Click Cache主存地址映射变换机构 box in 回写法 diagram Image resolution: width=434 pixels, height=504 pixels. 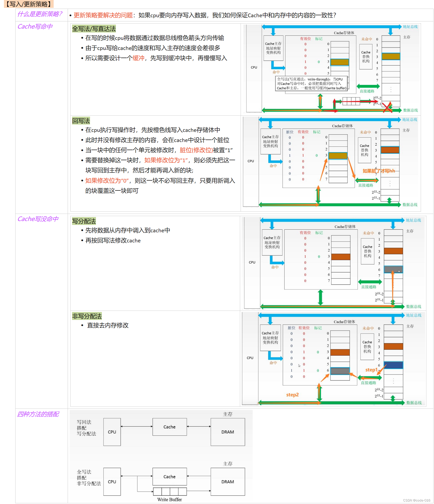(270, 141)
